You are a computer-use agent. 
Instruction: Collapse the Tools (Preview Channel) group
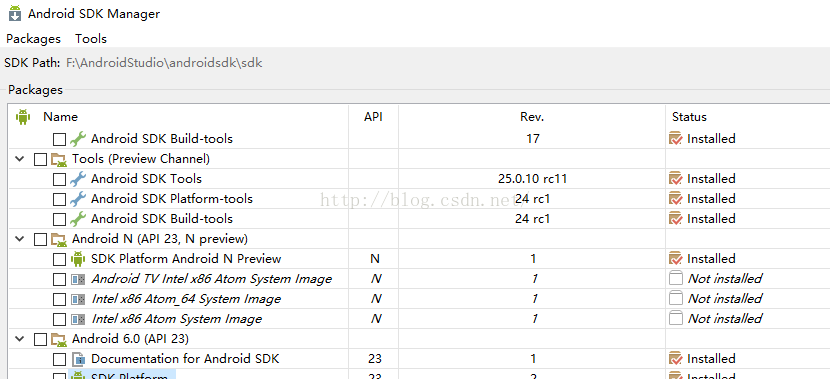20,159
